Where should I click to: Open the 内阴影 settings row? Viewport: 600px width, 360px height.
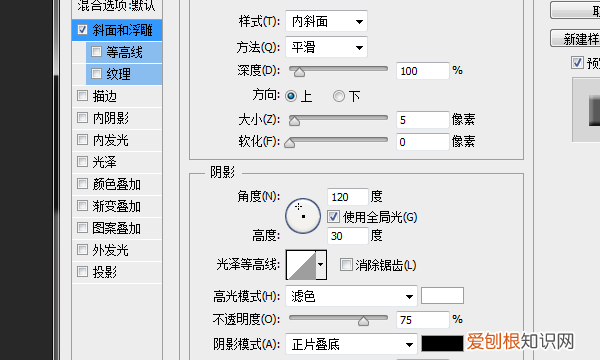click(117, 118)
